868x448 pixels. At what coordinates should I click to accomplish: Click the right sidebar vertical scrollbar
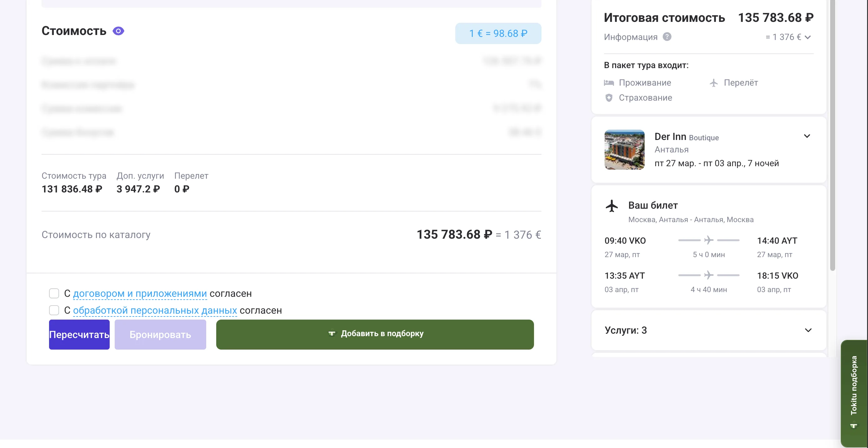[832, 135]
